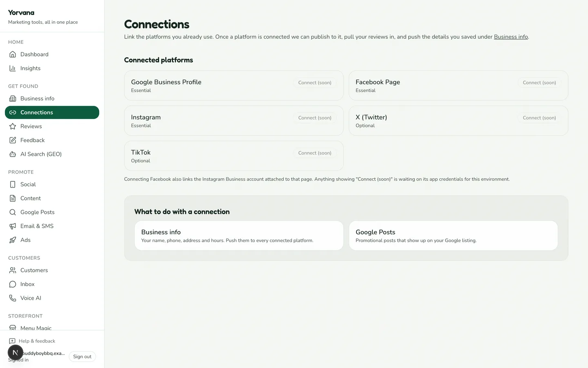
Task: Click Connect (soon) for Google Business Profile
Action: (315, 83)
